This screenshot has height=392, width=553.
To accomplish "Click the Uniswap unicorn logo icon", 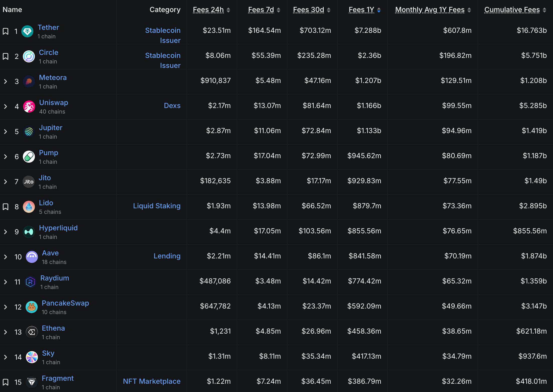I will [x=29, y=107].
